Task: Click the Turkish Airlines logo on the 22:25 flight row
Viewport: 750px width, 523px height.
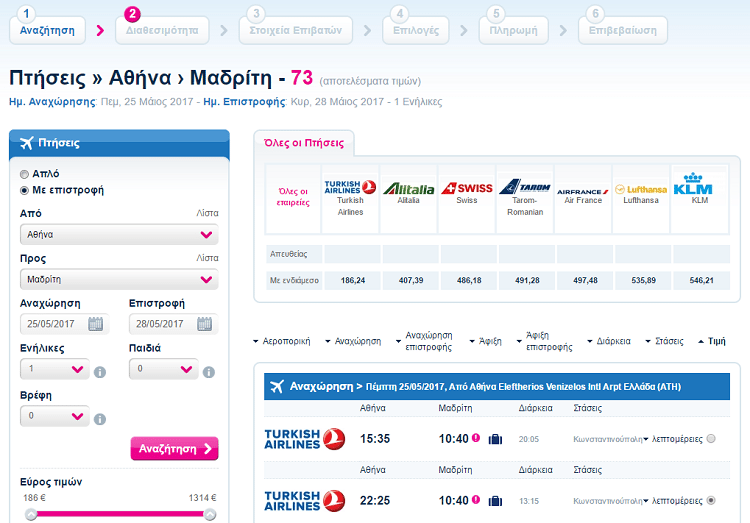Action: tap(305, 501)
